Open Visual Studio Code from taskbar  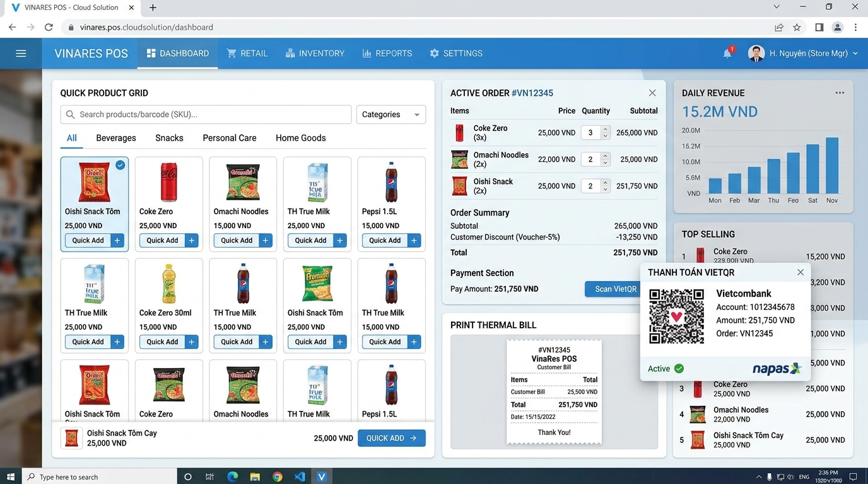pos(300,476)
